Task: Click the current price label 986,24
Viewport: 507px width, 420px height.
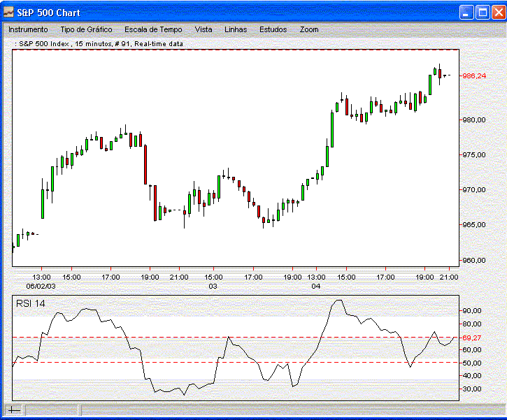Action: 474,75
